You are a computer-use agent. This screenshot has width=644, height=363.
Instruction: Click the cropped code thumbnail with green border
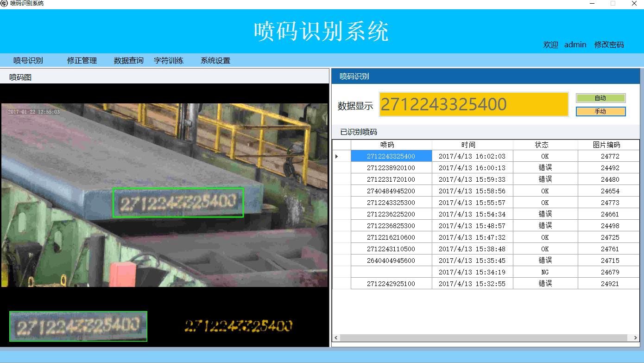78,326
